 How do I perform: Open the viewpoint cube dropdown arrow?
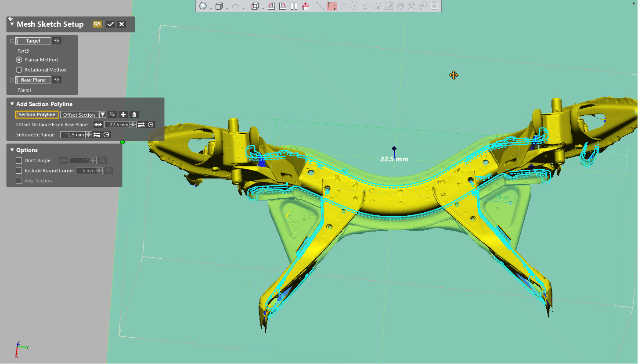(x=263, y=8)
